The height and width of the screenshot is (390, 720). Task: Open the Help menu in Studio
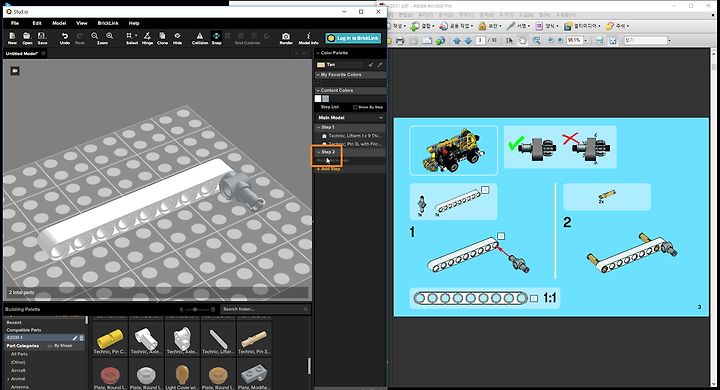coord(134,23)
